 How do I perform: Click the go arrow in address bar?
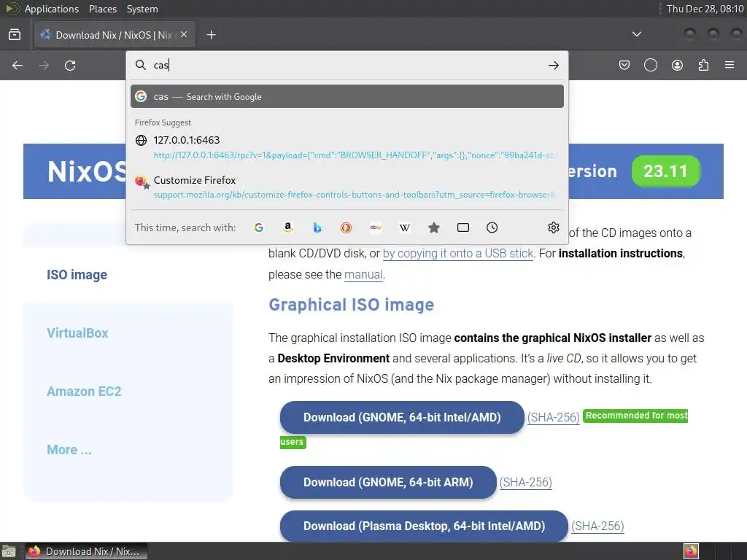[553, 65]
